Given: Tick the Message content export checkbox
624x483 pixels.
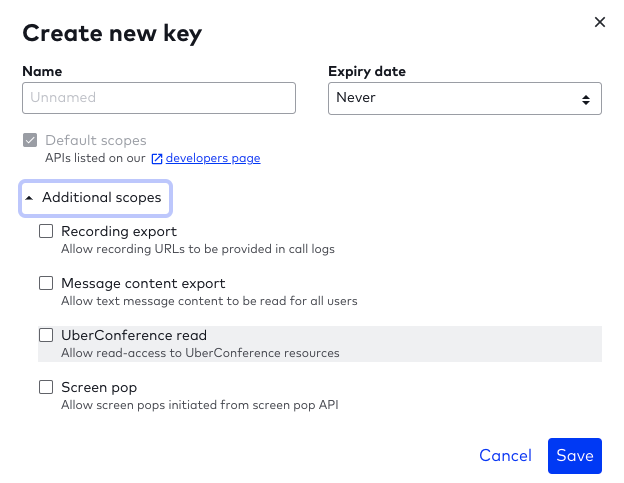Looking at the screenshot, I should coord(46,283).
